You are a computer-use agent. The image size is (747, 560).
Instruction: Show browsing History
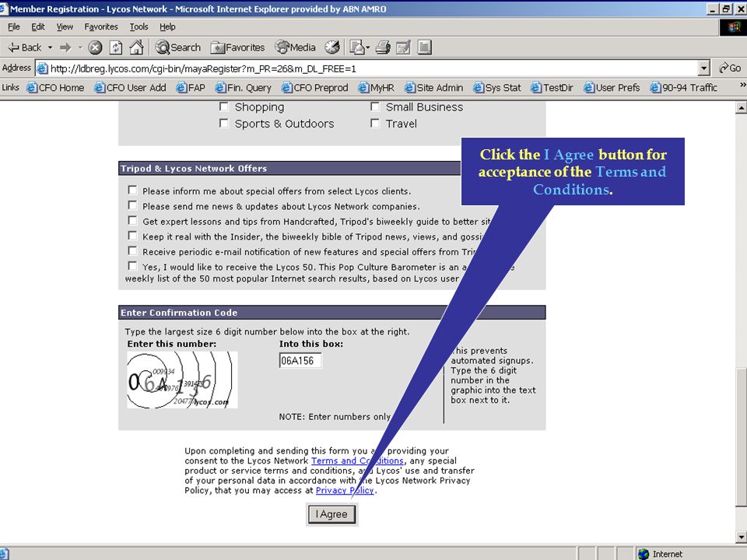point(332,47)
